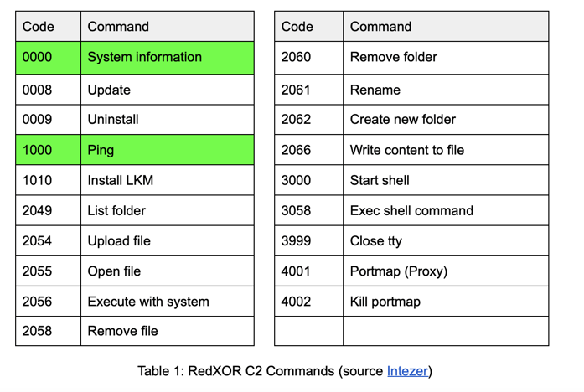Click the green Ping command cell

point(168,150)
